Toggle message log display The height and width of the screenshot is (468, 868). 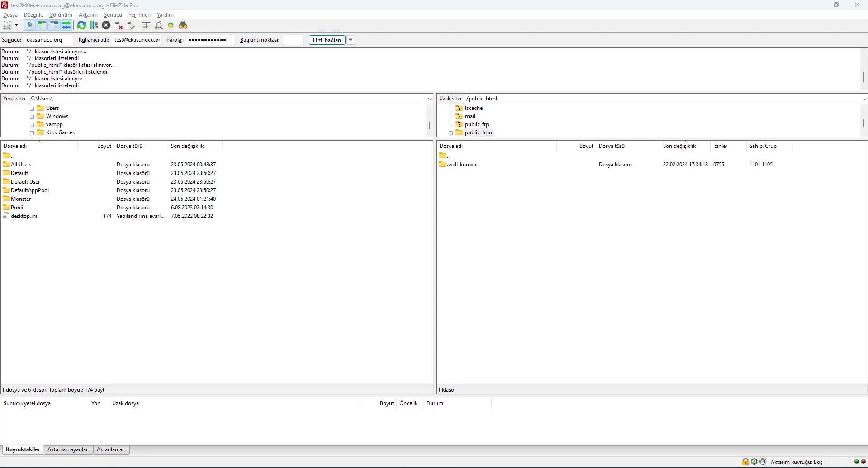[x=29, y=25]
